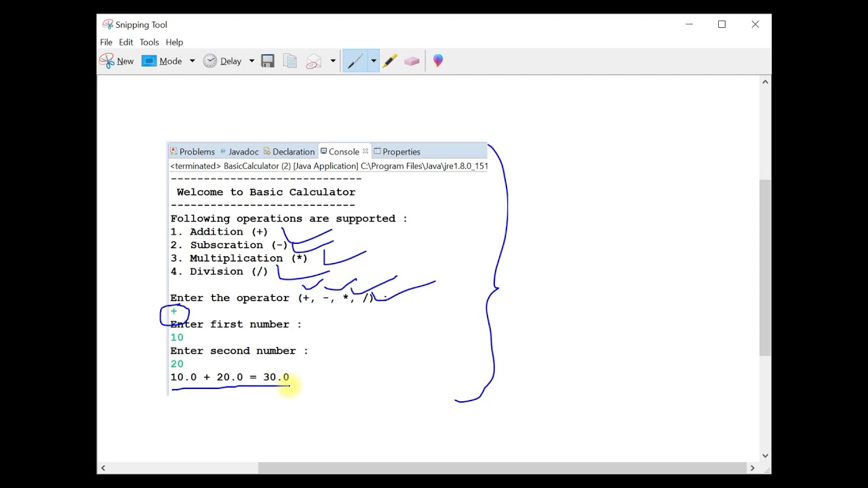Click 'Problems' tab label in captured image

[x=197, y=152]
